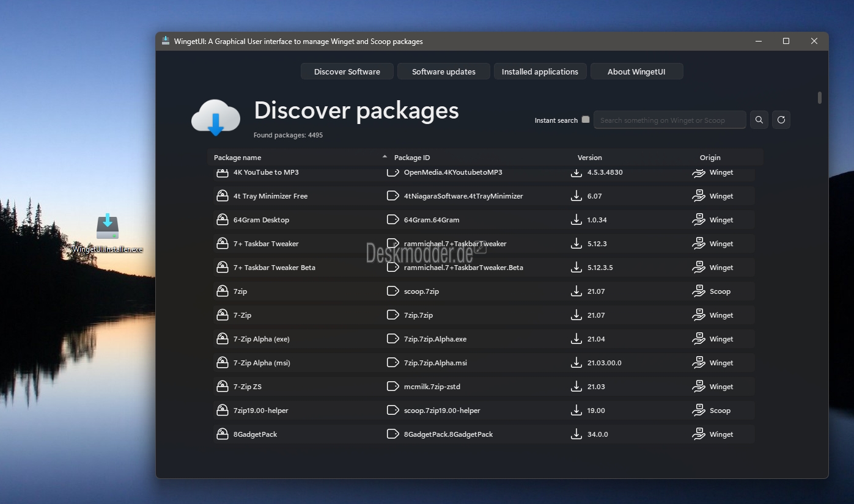The image size is (854, 504).
Task: Click the Discover packages cloud download logo
Action: click(x=215, y=117)
